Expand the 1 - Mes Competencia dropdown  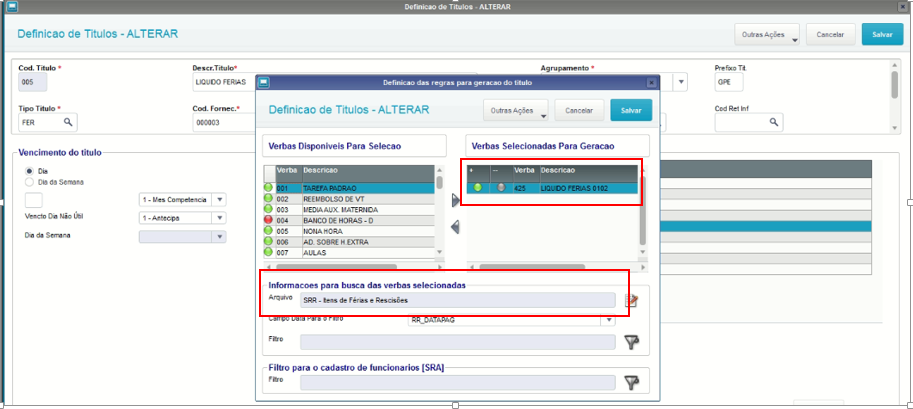click(x=220, y=200)
